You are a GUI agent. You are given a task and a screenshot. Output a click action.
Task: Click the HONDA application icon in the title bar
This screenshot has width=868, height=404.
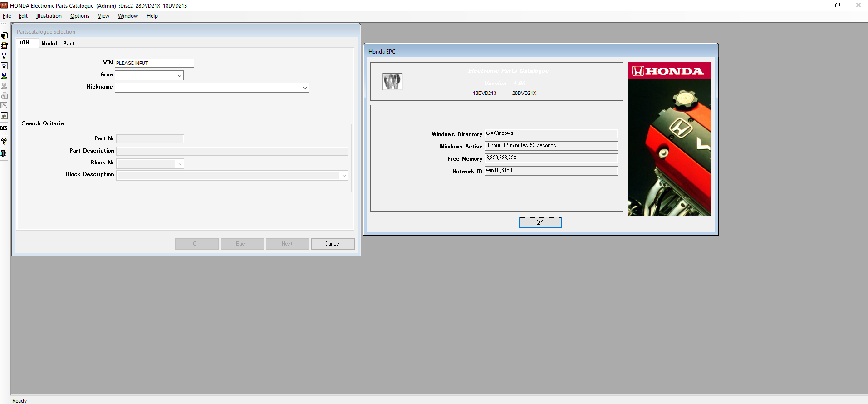point(4,5)
